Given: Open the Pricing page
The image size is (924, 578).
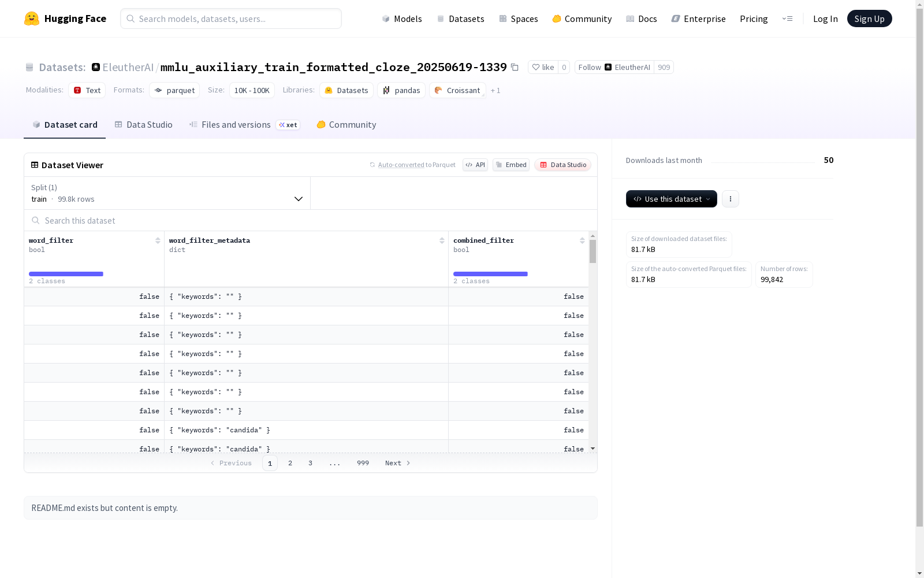Looking at the screenshot, I should [x=754, y=18].
